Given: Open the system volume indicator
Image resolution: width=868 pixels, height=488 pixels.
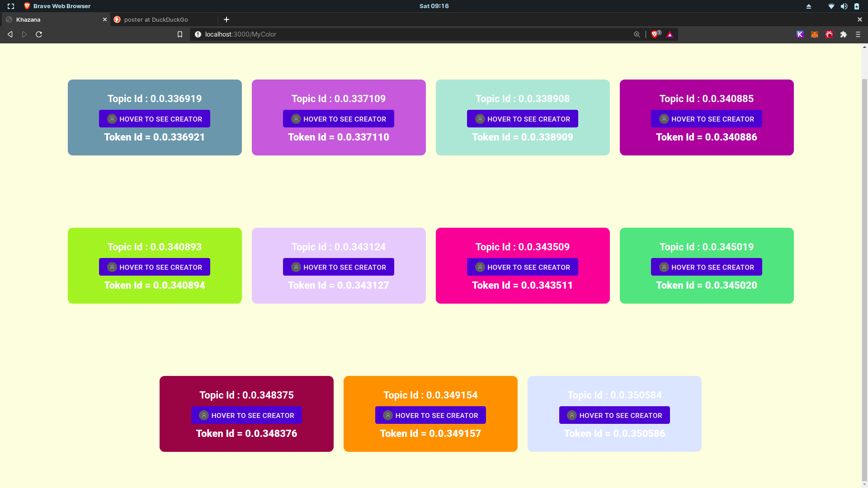Looking at the screenshot, I should [x=844, y=6].
